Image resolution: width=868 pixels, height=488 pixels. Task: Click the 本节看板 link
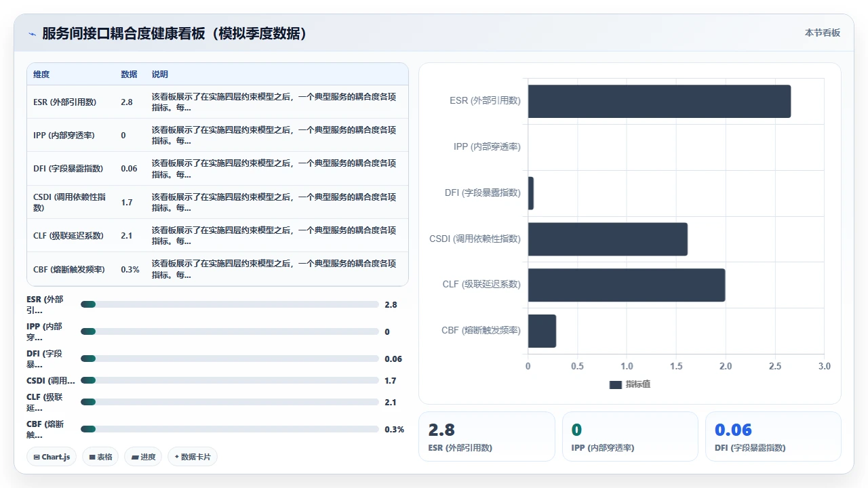[823, 33]
